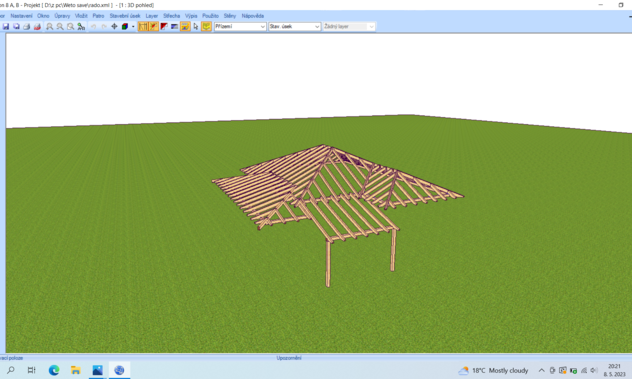Viewport: 632px width, 379px height.
Task: Open the Střecha menu
Action: [171, 16]
